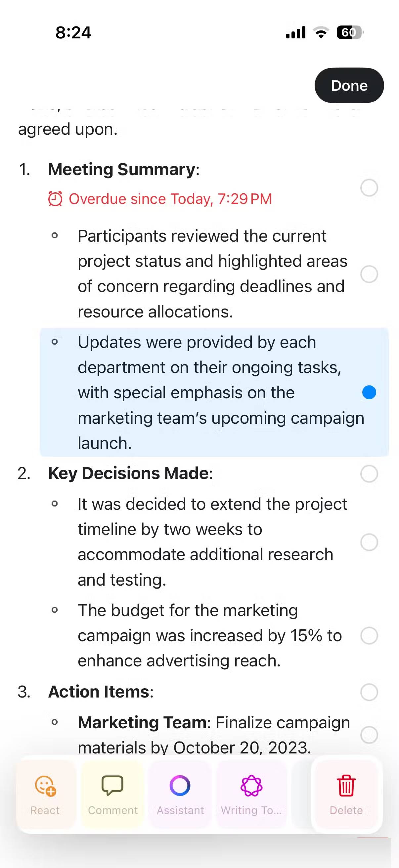
Task: Select the Action Items block circle
Action: [x=369, y=692]
